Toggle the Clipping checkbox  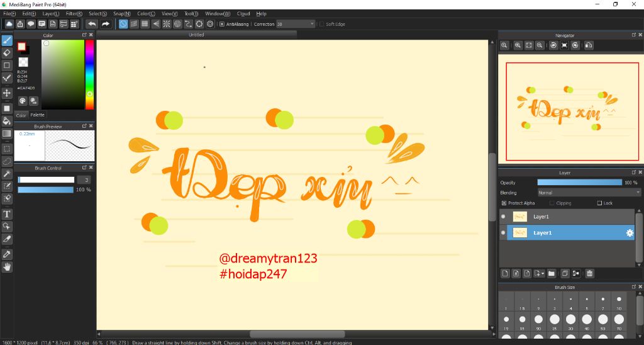(x=552, y=203)
